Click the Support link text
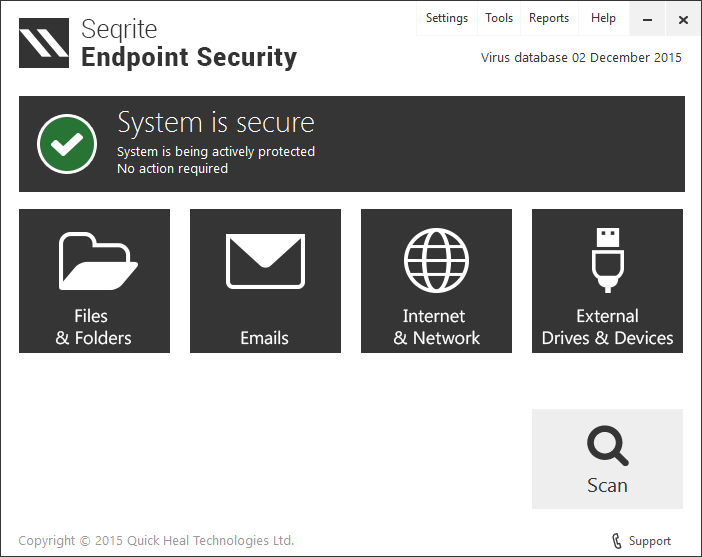 click(x=650, y=541)
